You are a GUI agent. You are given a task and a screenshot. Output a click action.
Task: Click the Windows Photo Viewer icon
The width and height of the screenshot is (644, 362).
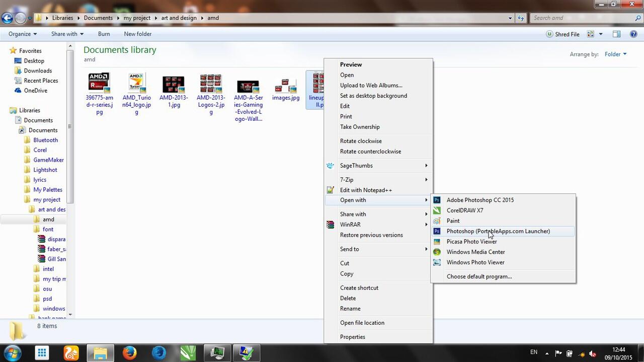pos(437,262)
